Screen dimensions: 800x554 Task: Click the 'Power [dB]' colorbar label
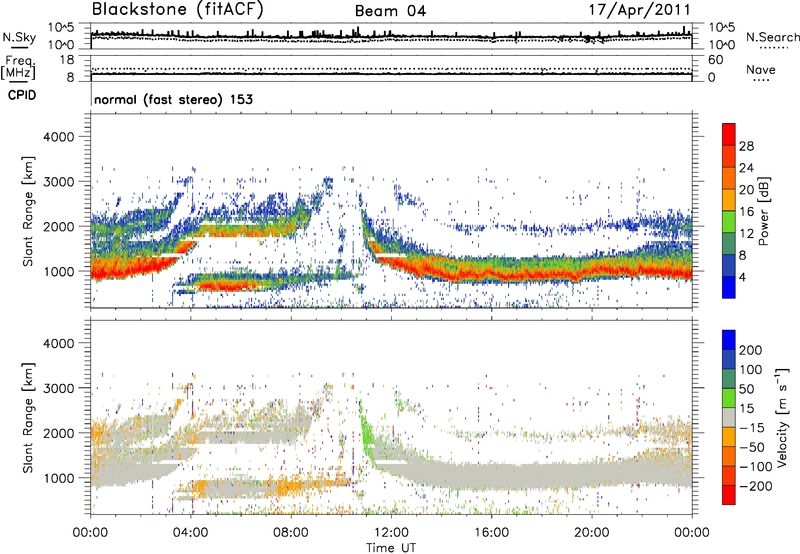click(x=764, y=211)
